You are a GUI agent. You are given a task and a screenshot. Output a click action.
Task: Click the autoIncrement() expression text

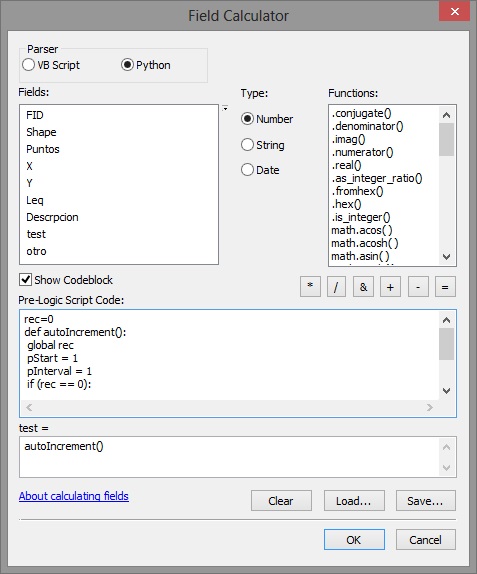click(x=64, y=446)
